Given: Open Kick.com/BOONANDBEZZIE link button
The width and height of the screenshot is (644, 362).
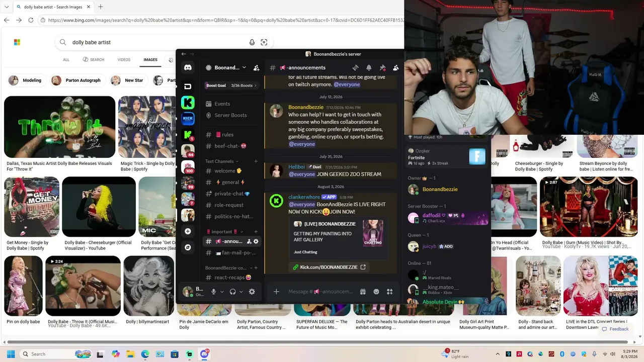Looking at the screenshot, I should (x=330, y=267).
